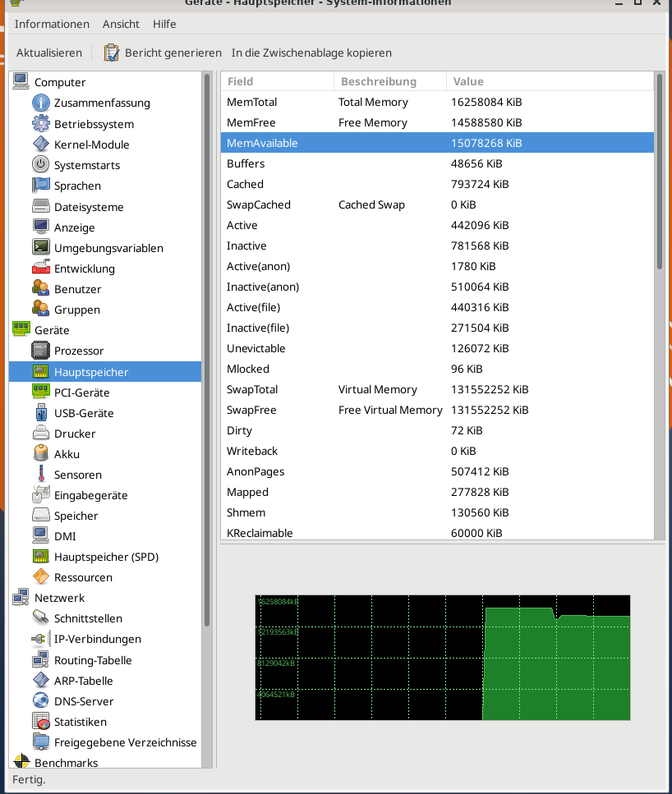
Task: Select the Unevictable row
Action: click(x=437, y=348)
